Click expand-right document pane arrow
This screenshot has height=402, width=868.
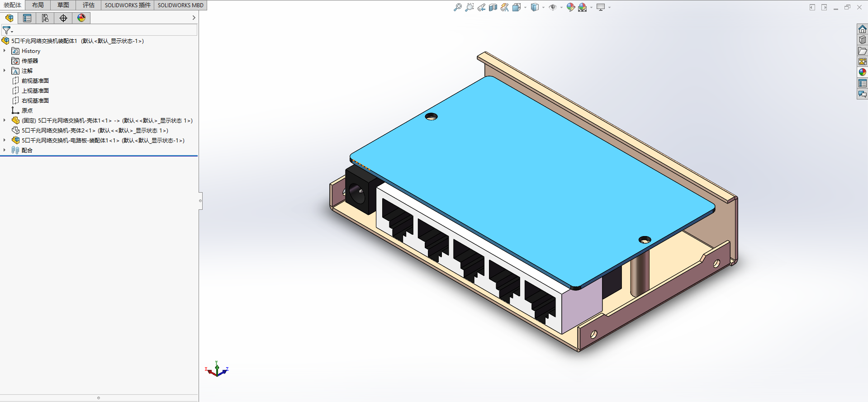coord(824,7)
